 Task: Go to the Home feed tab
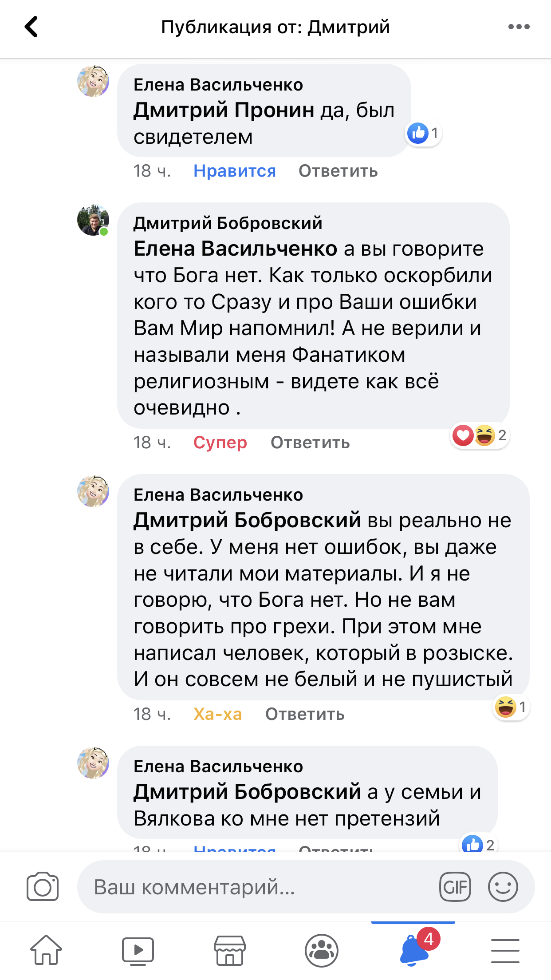[x=46, y=950]
